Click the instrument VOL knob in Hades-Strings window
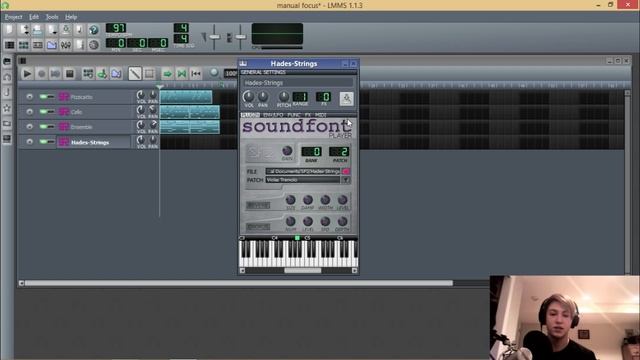The image size is (640, 360). click(248, 97)
